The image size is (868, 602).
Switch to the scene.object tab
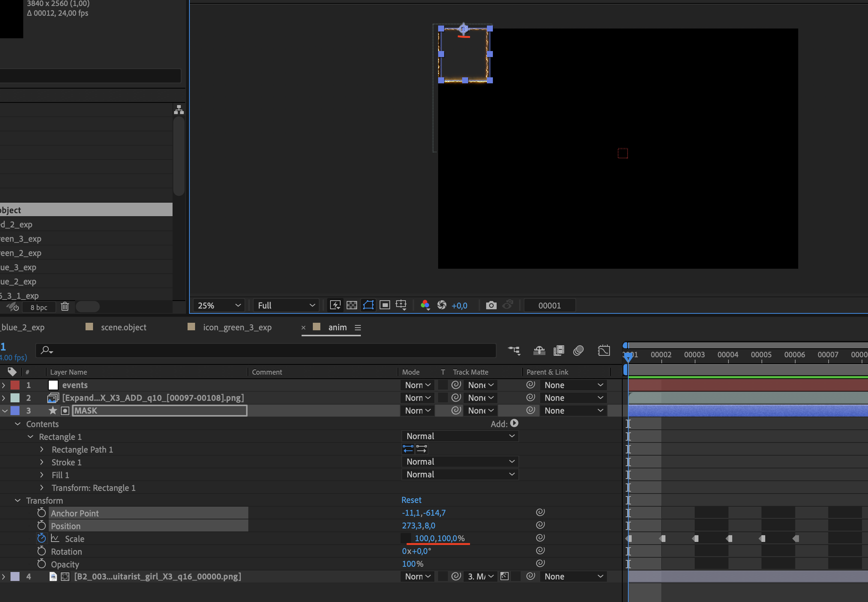123,327
